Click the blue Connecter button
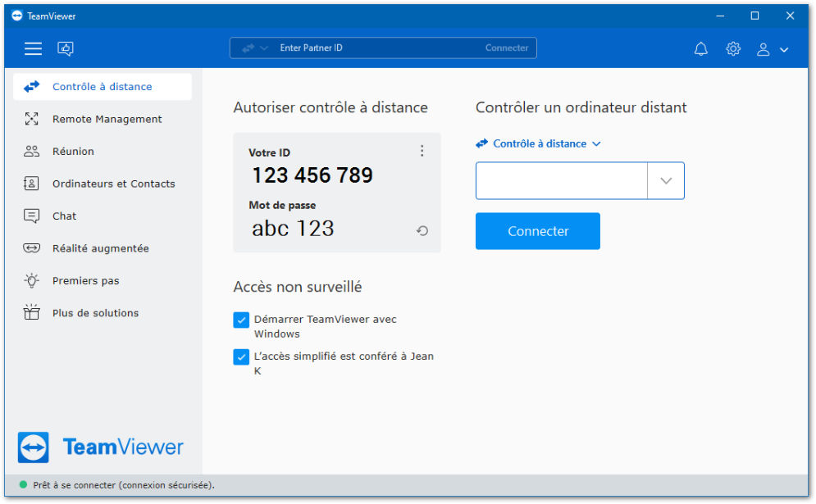Screen dimensions: 816x504 pyautogui.click(x=538, y=231)
